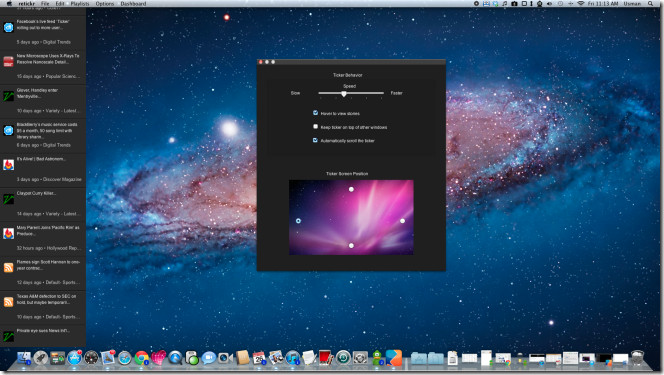664x375 pixels.
Task: Open Spotlight search magnifier in menu bar
Action: click(x=650, y=3)
